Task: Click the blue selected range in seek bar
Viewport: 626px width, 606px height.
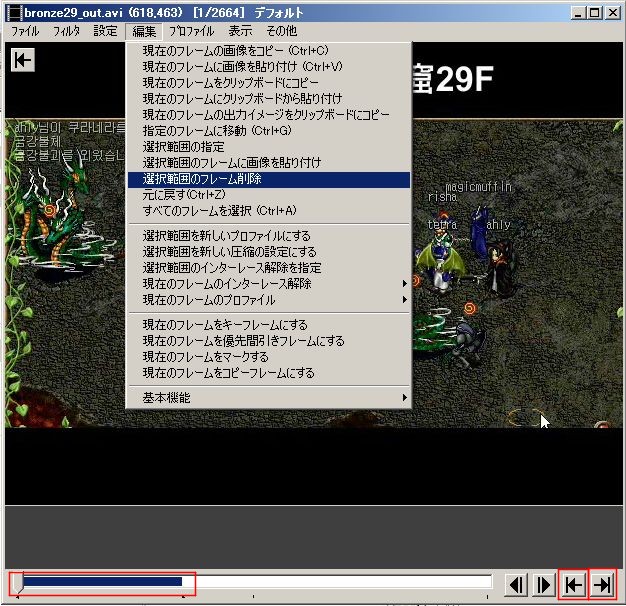Action: click(102, 581)
